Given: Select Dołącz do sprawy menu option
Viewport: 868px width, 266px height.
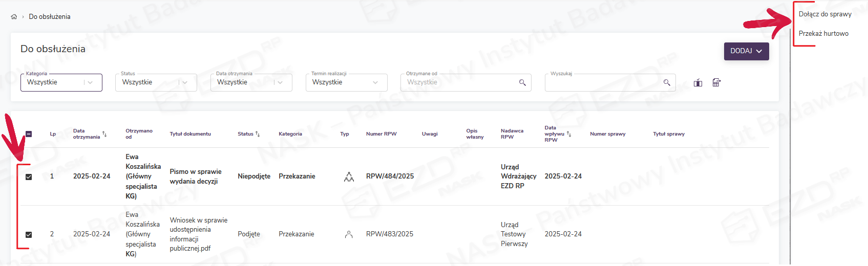Looking at the screenshot, I should 824,14.
